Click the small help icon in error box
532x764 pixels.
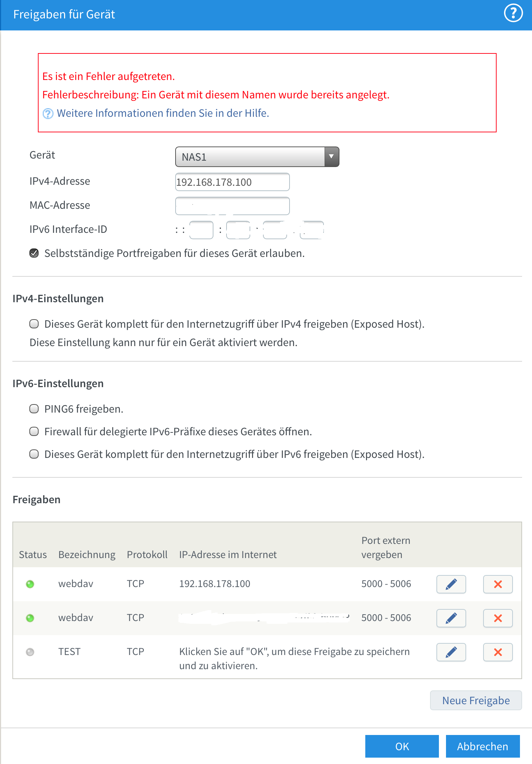click(48, 114)
